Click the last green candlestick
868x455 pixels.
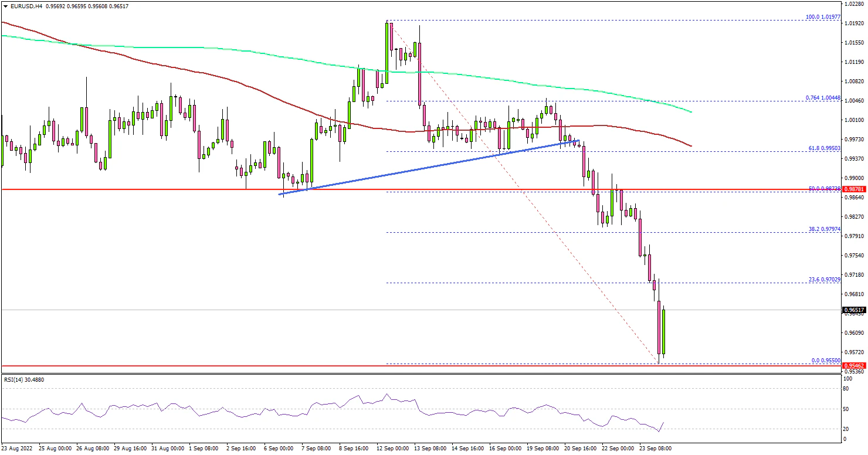point(664,331)
